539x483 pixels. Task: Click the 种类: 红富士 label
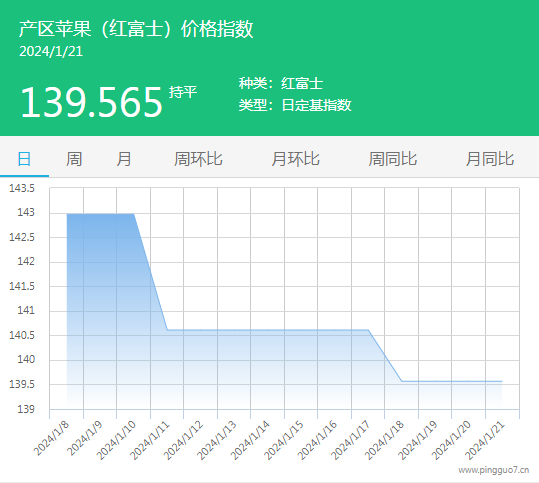pyautogui.click(x=281, y=84)
